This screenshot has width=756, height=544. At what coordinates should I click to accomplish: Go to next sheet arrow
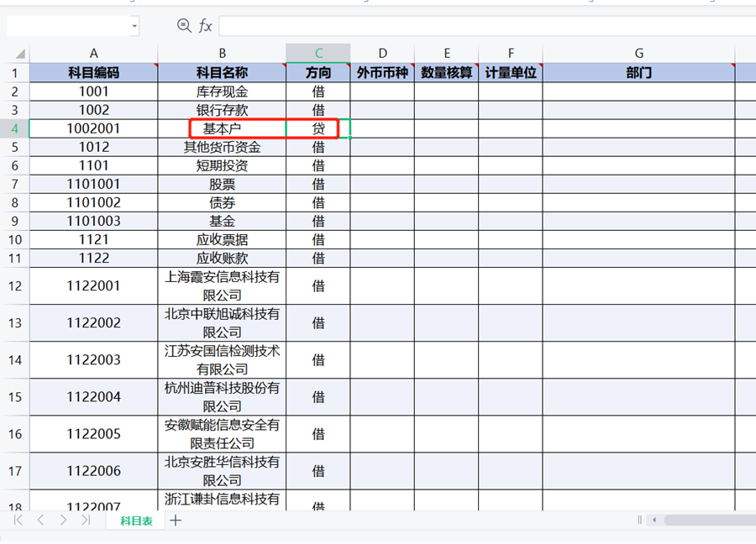63,520
